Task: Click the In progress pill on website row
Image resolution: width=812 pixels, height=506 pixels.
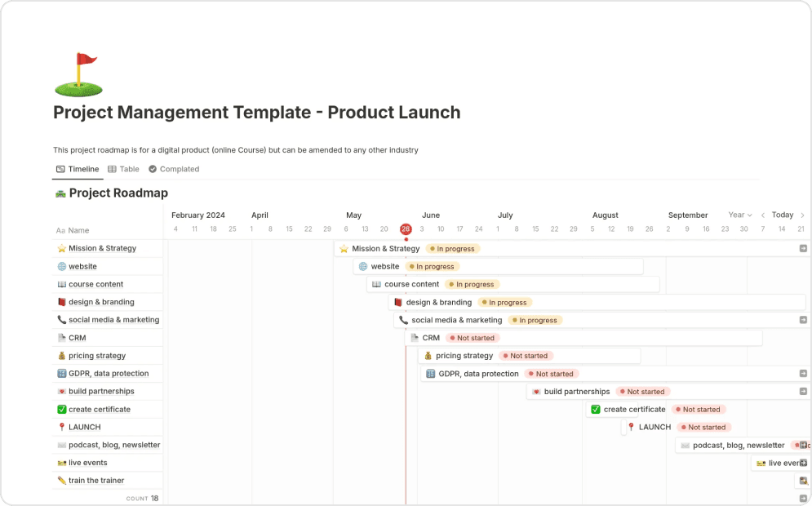Action: click(433, 266)
